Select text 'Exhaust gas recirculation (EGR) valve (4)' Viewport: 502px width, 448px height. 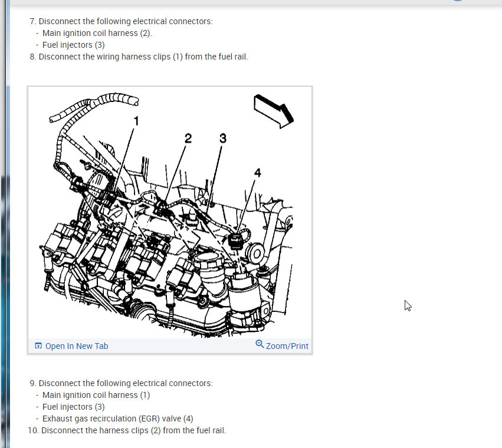coord(117,419)
